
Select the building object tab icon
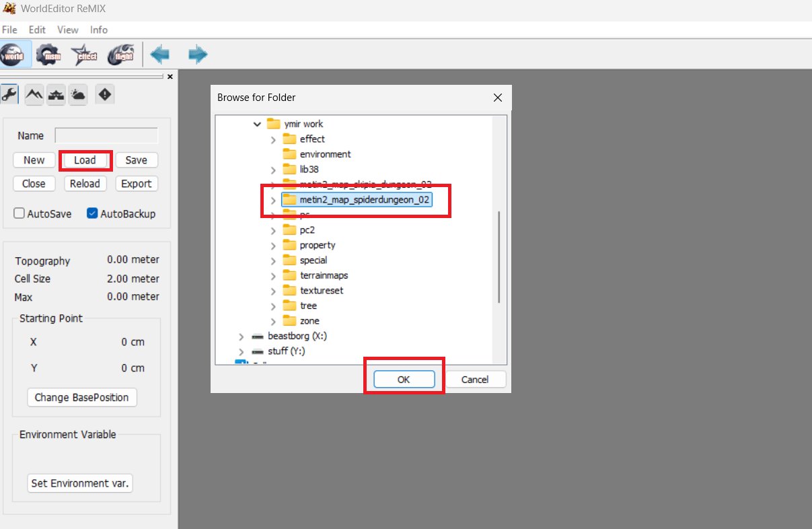[56, 95]
